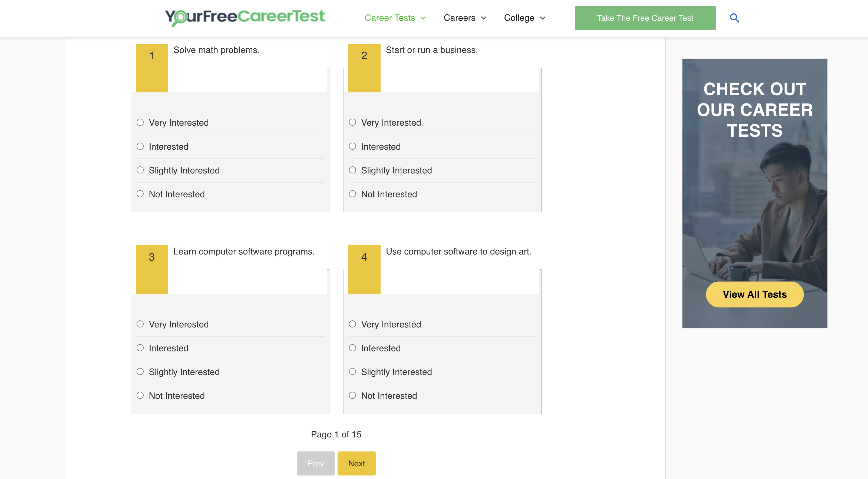Select Very Interested for solving math problems

140,122
